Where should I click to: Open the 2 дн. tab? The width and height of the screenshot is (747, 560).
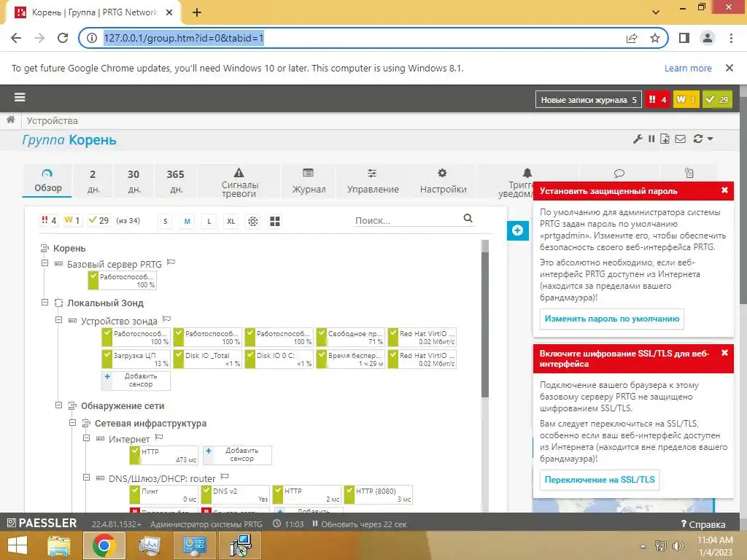[x=93, y=181]
